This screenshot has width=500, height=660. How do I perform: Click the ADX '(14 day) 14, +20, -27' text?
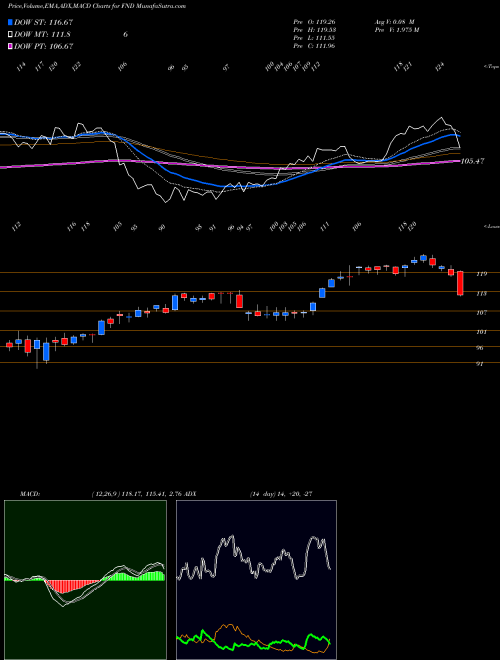tap(281, 494)
